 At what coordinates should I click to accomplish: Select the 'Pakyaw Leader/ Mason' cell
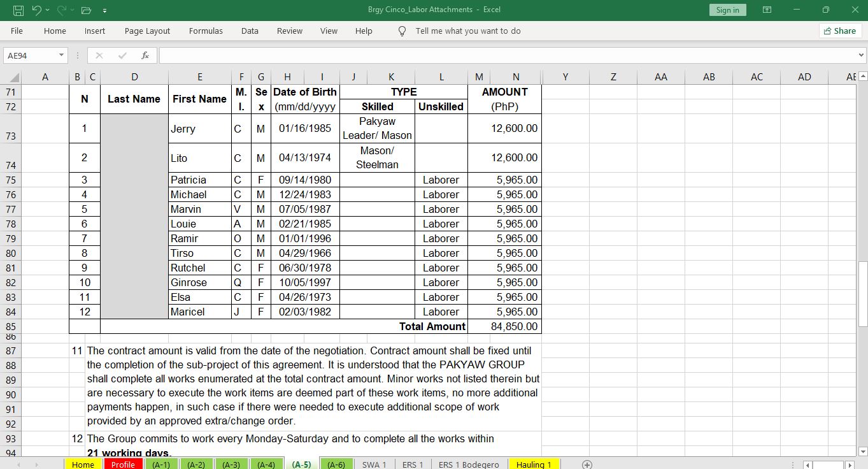pyautogui.click(x=377, y=128)
